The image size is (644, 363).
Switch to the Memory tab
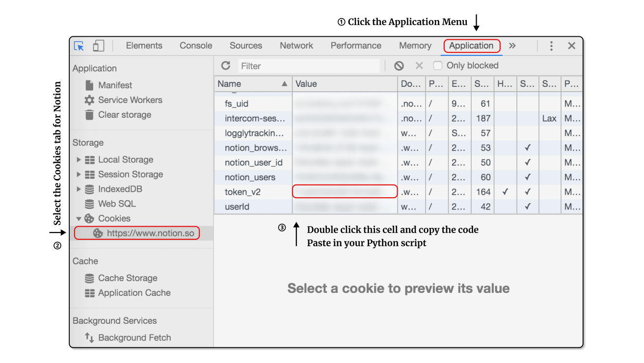click(415, 46)
